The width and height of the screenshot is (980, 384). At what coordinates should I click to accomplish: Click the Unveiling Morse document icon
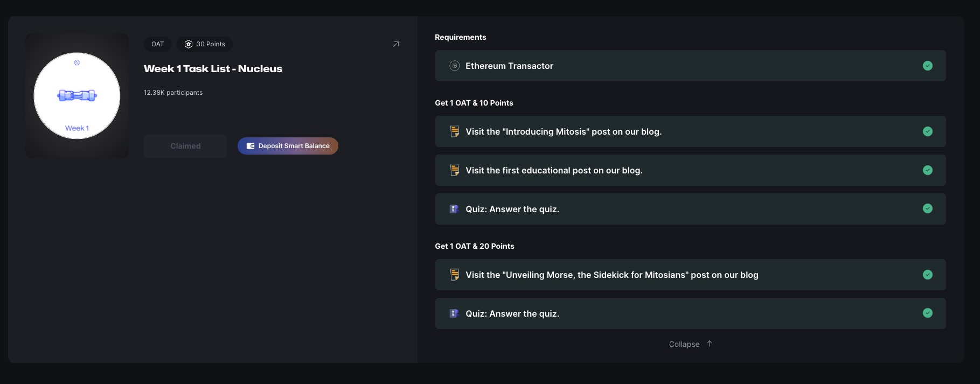454,275
